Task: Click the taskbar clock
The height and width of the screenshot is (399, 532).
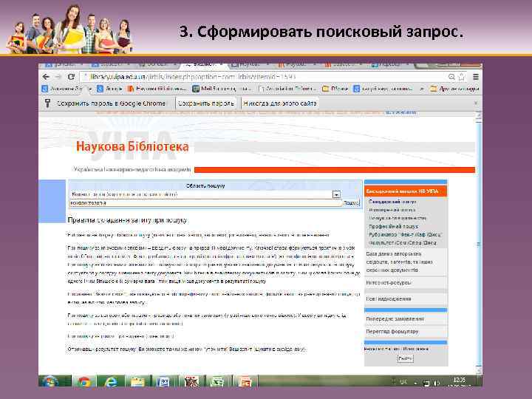Action: (460, 382)
